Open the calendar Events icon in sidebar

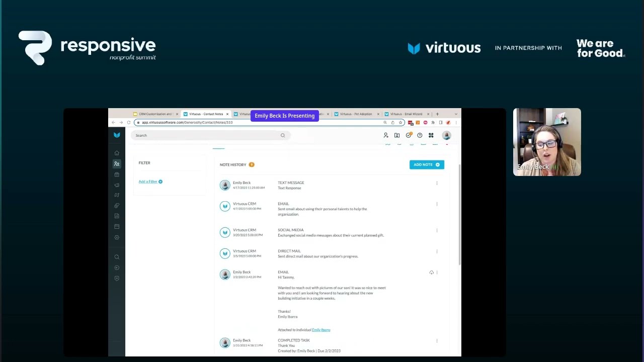[117, 226]
